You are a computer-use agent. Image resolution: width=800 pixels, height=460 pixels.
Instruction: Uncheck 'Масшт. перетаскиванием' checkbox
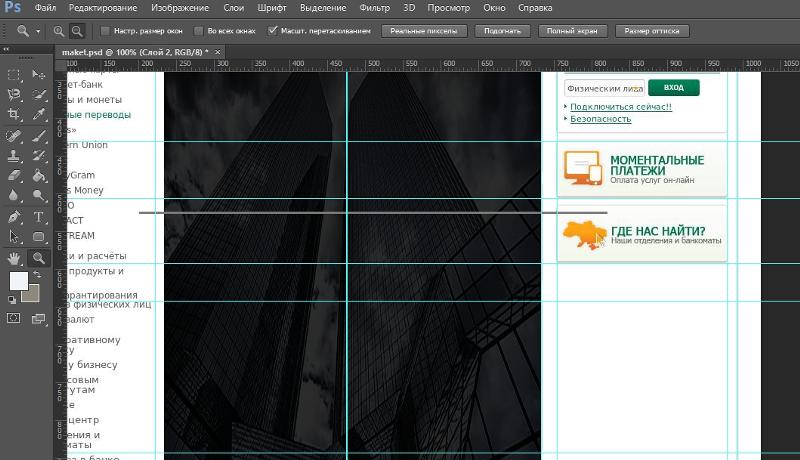click(273, 31)
